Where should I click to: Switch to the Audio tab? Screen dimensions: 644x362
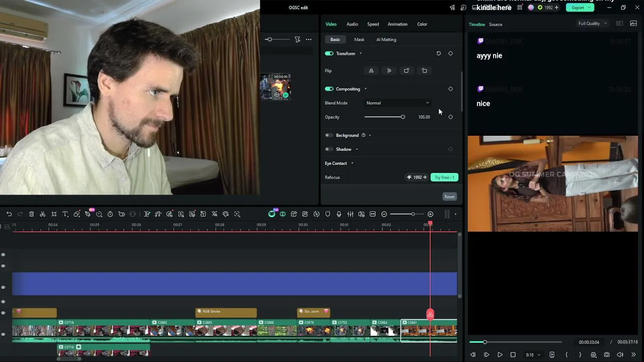[x=352, y=24]
